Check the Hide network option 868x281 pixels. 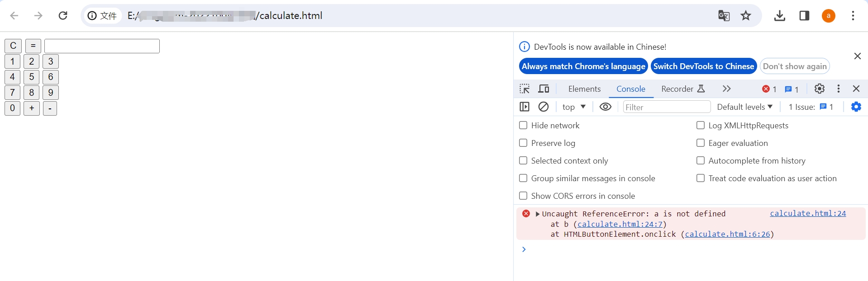[523, 126]
